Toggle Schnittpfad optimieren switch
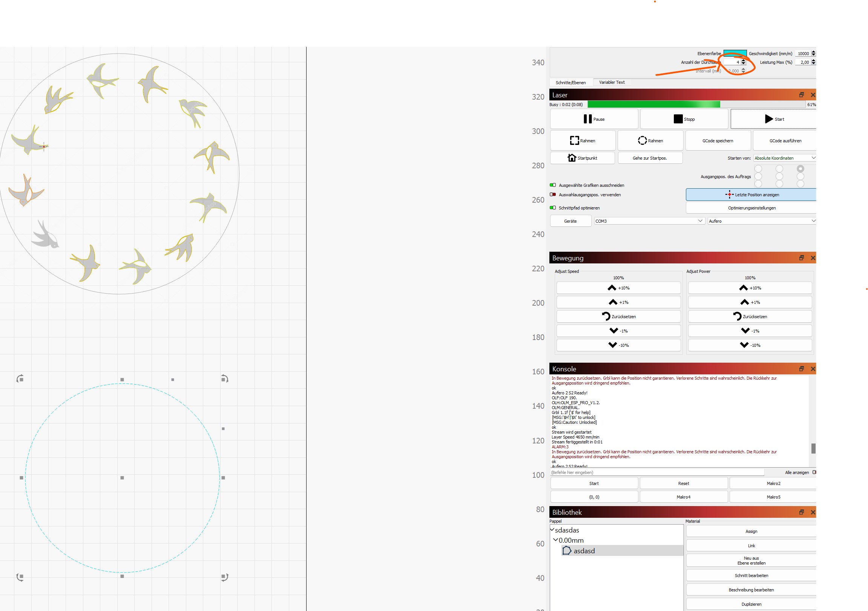The image size is (868, 611). (553, 208)
